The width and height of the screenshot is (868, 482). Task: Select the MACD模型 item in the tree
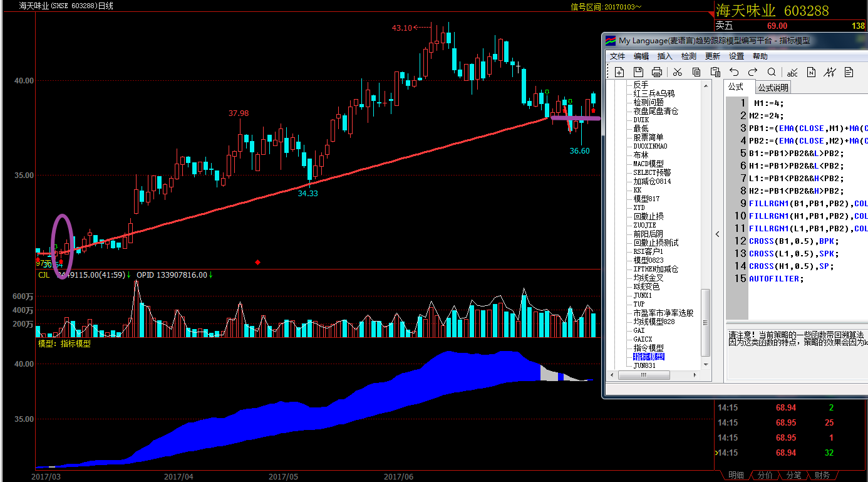(648, 164)
